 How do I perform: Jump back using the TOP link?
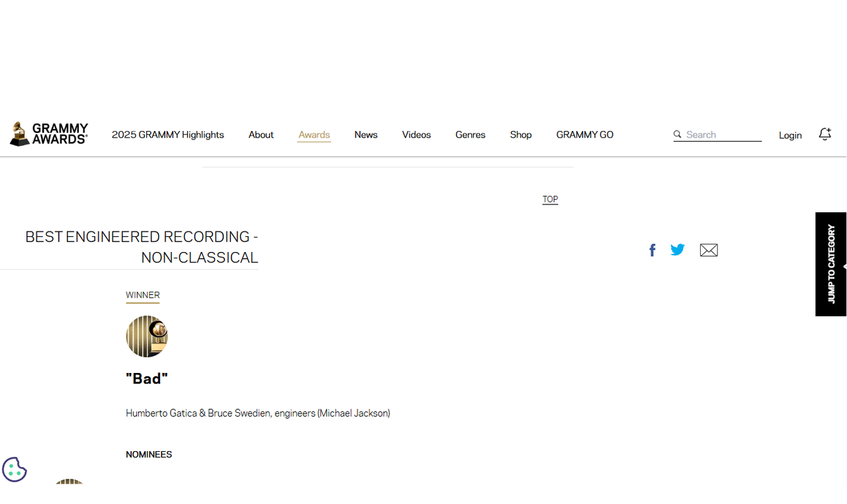[x=551, y=199]
